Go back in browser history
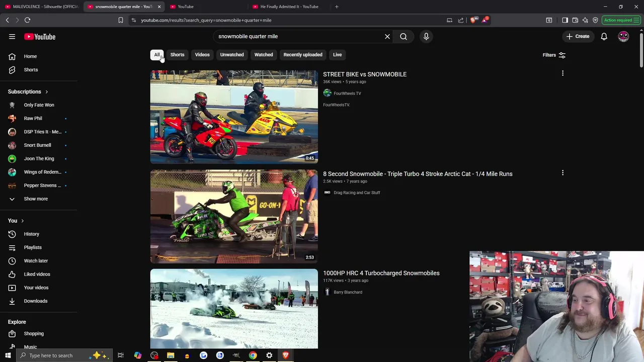 (x=7, y=20)
